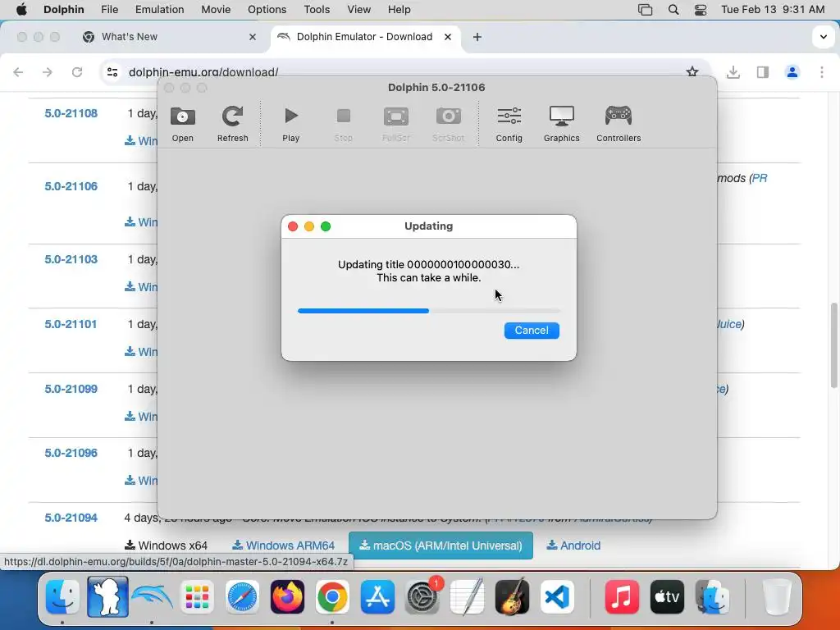
Task: Open the Options menu
Action: tap(267, 10)
